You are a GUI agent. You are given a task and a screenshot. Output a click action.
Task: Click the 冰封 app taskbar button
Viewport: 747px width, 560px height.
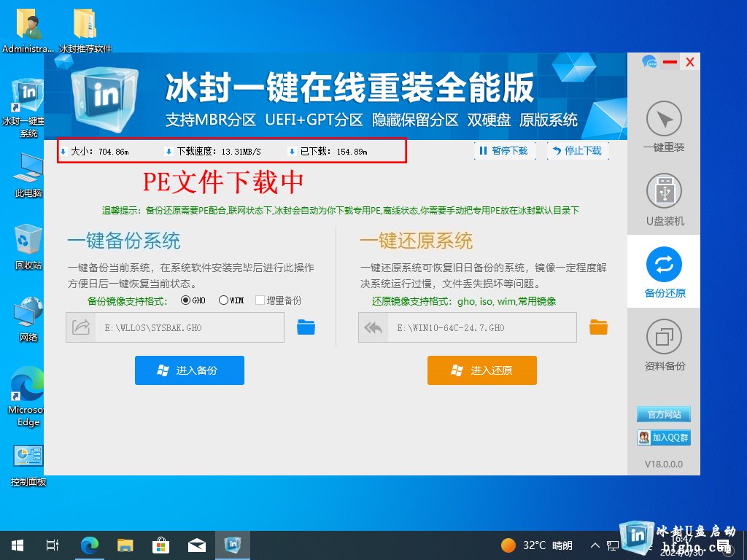coord(233,545)
